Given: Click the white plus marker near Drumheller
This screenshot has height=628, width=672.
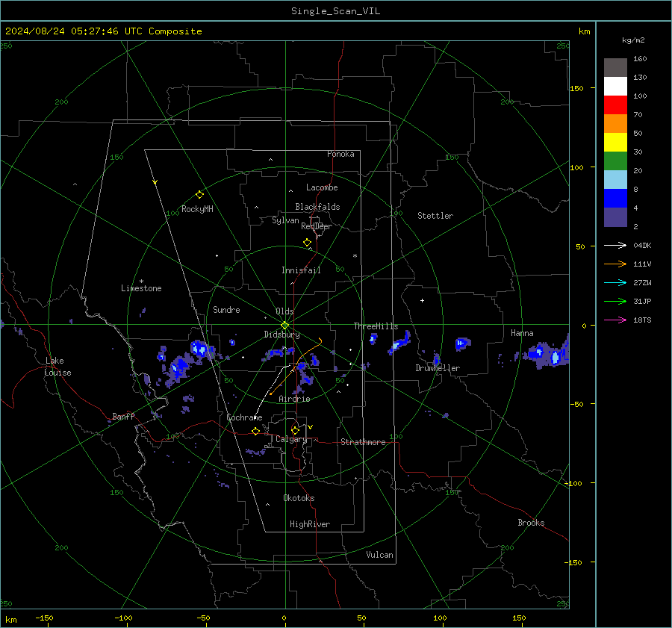Looking at the screenshot, I should click(422, 300).
